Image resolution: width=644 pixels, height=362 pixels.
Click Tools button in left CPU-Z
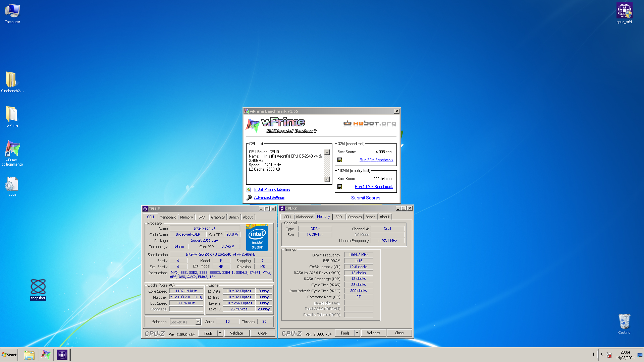208,333
